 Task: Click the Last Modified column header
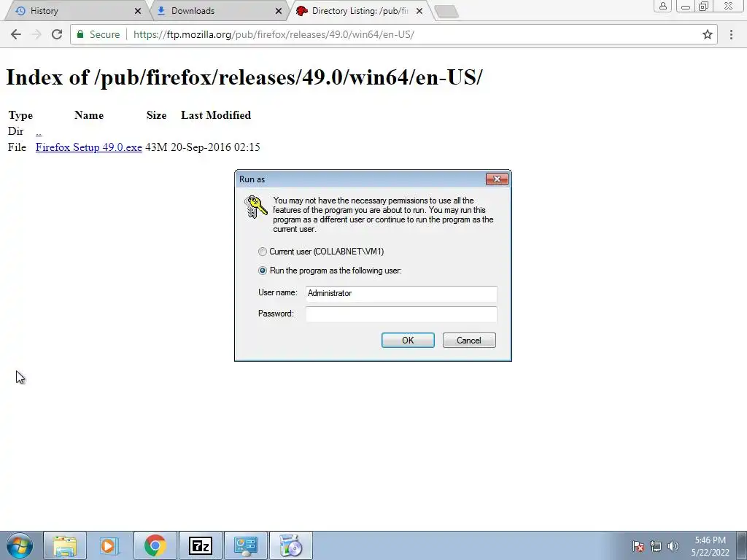pos(216,115)
